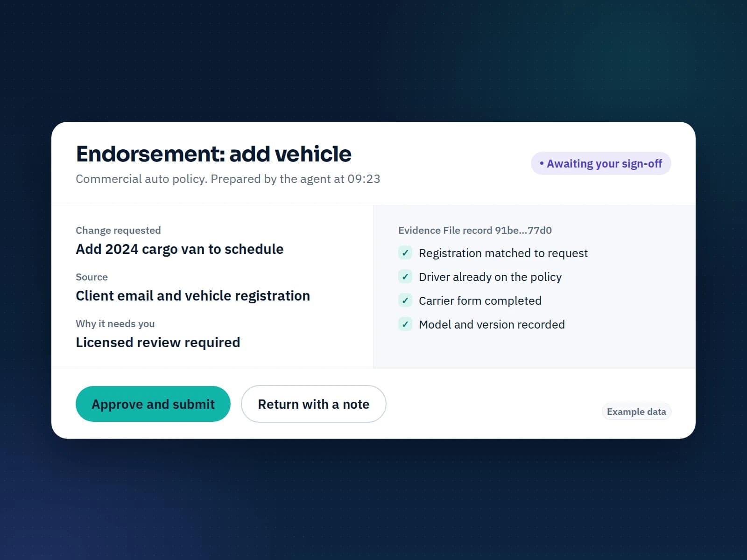
Task: Click the Registration matched to request text
Action: point(503,253)
